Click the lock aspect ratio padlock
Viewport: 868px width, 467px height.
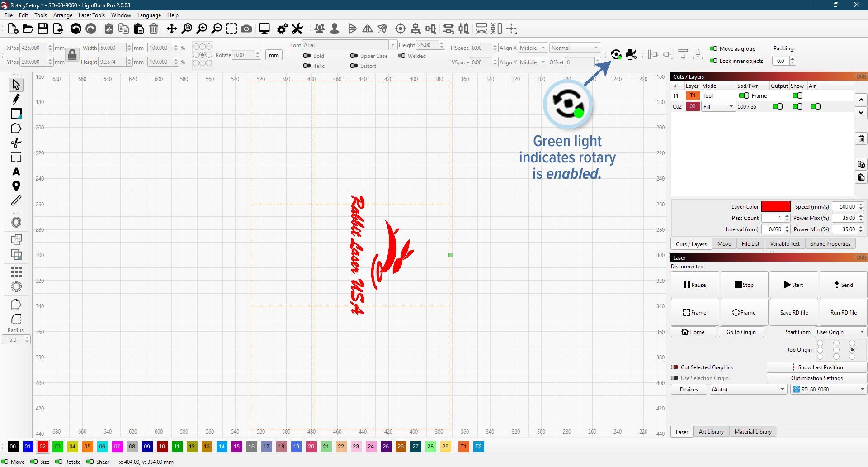click(x=72, y=55)
